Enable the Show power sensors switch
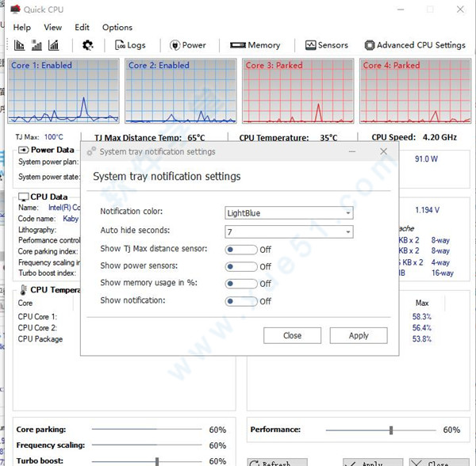Image resolution: width=476 pixels, height=466 pixels. [241, 266]
